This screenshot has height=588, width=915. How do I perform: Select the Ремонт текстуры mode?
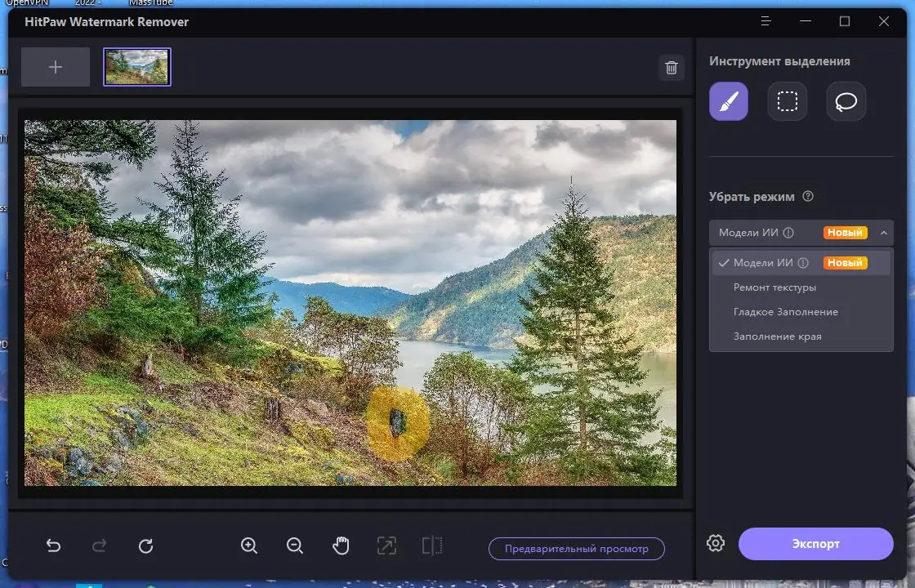tap(773, 287)
